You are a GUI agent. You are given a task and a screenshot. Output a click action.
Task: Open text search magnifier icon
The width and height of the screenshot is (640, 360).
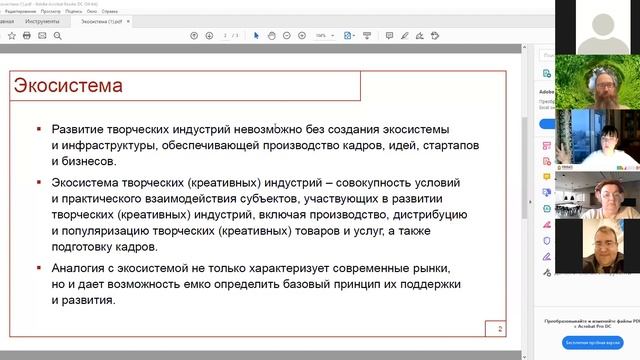tap(58, 36)
